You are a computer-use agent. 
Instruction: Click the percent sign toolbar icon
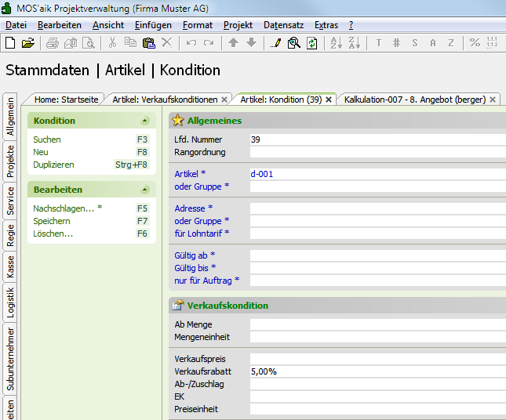coord(475,42)
